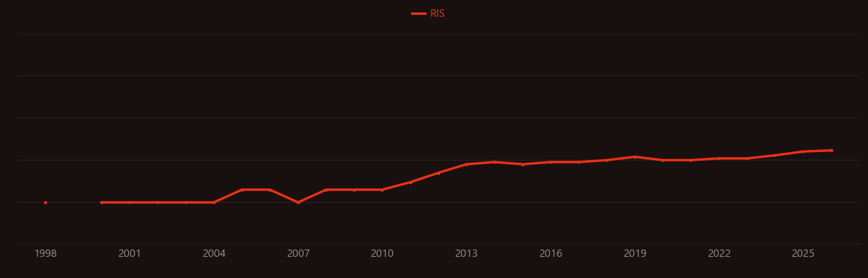Click the 2007 x-axis label
868x278 pixels.
click(298, 254)
